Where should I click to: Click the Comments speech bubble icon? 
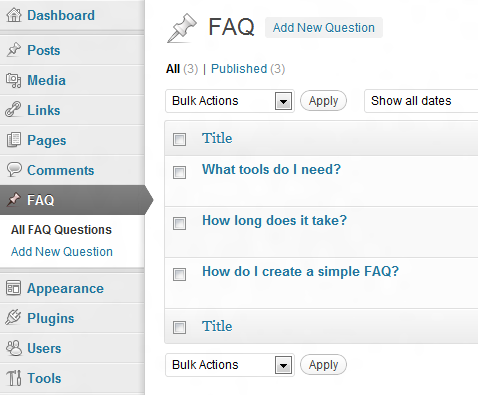14,170
